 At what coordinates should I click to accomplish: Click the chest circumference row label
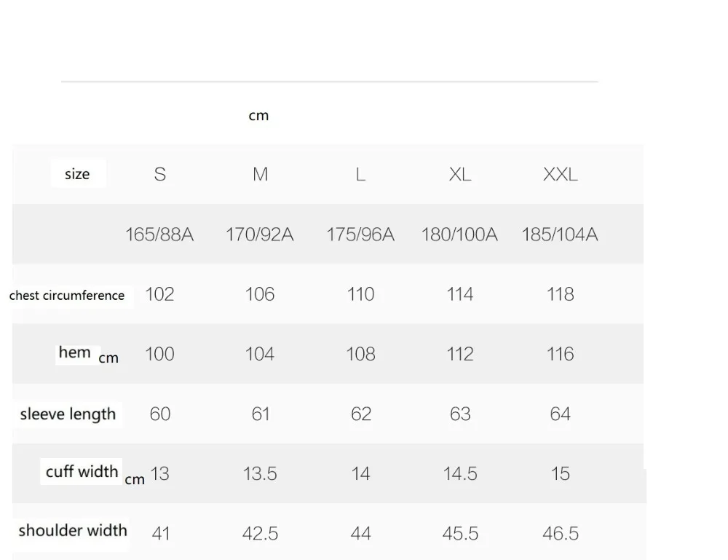pyautogui.click(x=67, y=296)
